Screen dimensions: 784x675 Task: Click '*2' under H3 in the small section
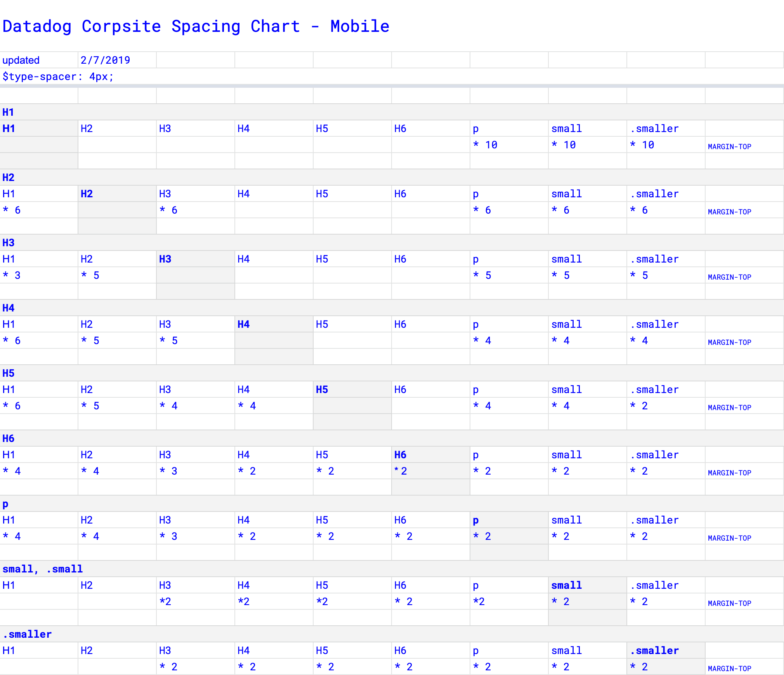(x=165, y=602)
